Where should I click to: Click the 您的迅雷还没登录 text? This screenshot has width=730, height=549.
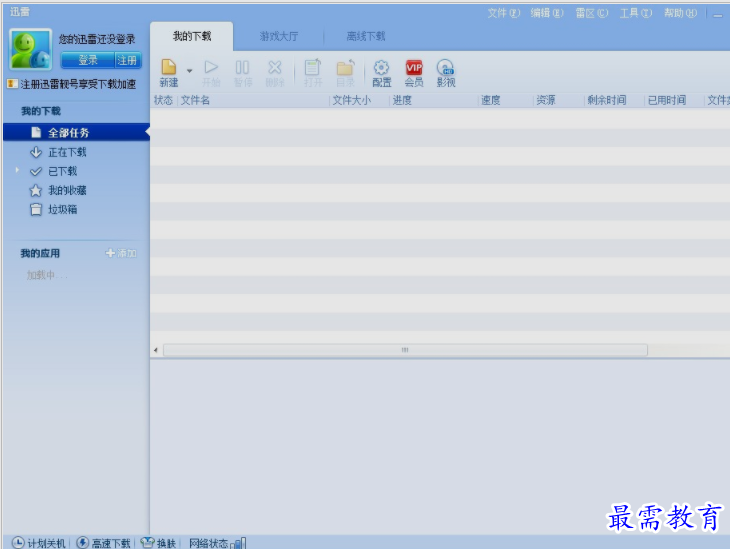[x=97, y=40]
